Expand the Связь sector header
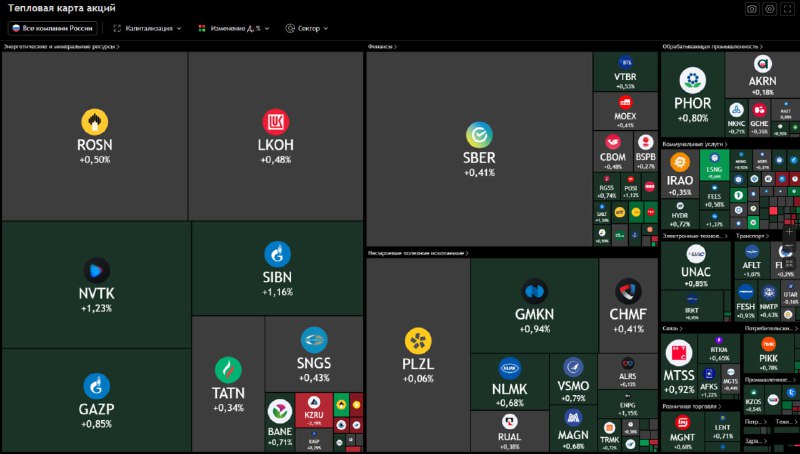 click(x=672, y=329)
